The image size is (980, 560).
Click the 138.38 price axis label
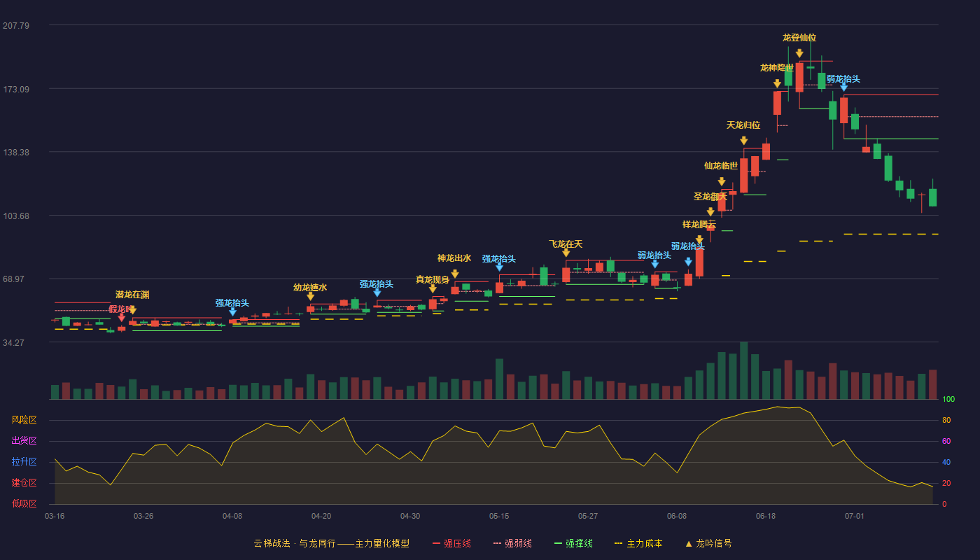[16, 153]
